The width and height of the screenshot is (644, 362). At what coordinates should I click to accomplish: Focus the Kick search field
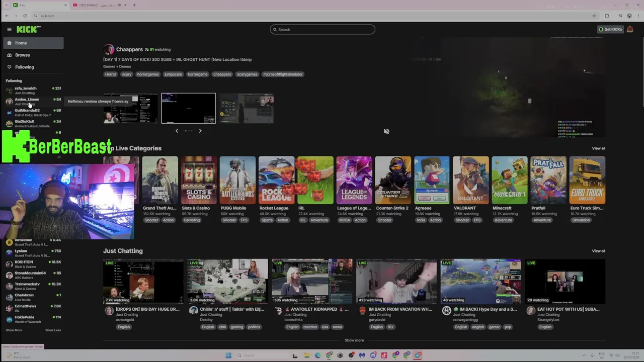tap(323, 30)
